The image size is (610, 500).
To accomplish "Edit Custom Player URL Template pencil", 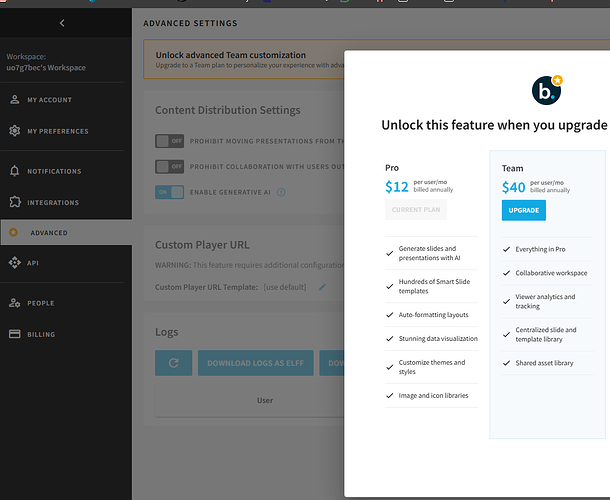I will 323,287.
